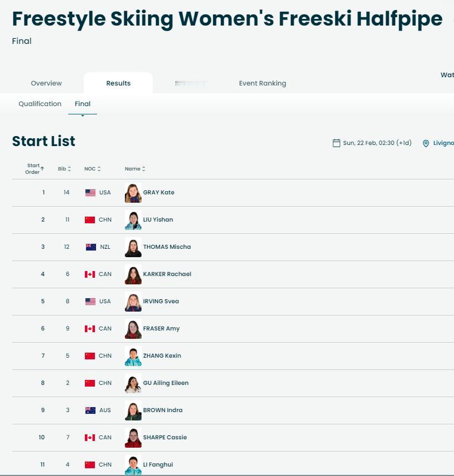Open the Event Ranking tab

[x=263, y=83]
